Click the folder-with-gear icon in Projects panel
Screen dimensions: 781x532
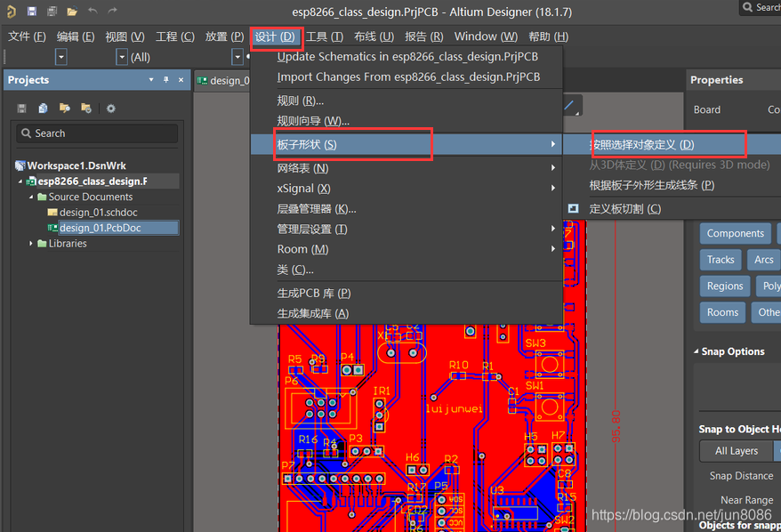tap(86, 109)
